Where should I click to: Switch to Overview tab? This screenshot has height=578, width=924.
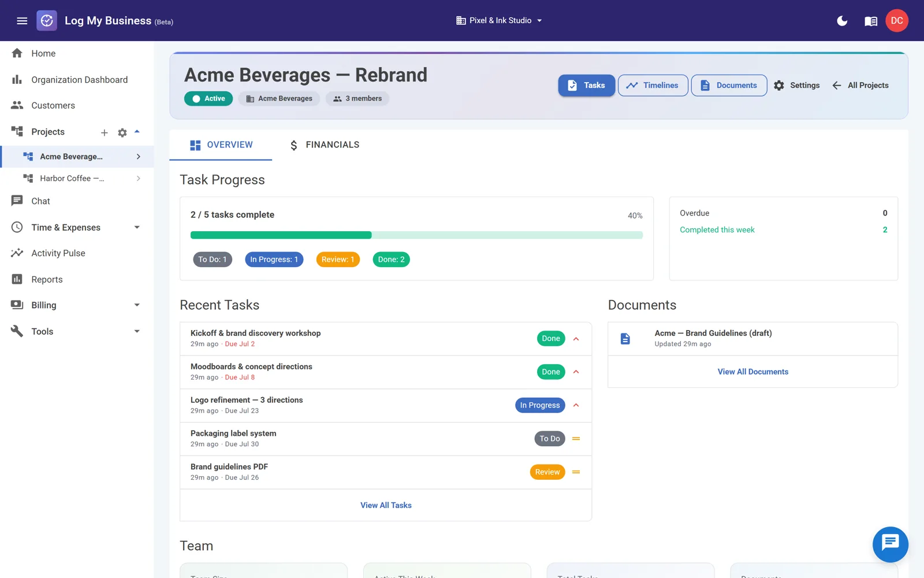[x=221, y=145]
